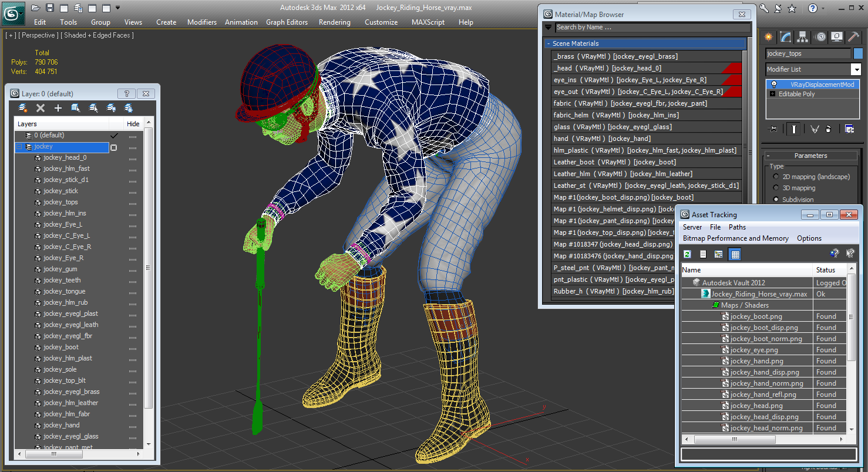Click Freeze/Unfreeze All Layers icon

[129, 108]
